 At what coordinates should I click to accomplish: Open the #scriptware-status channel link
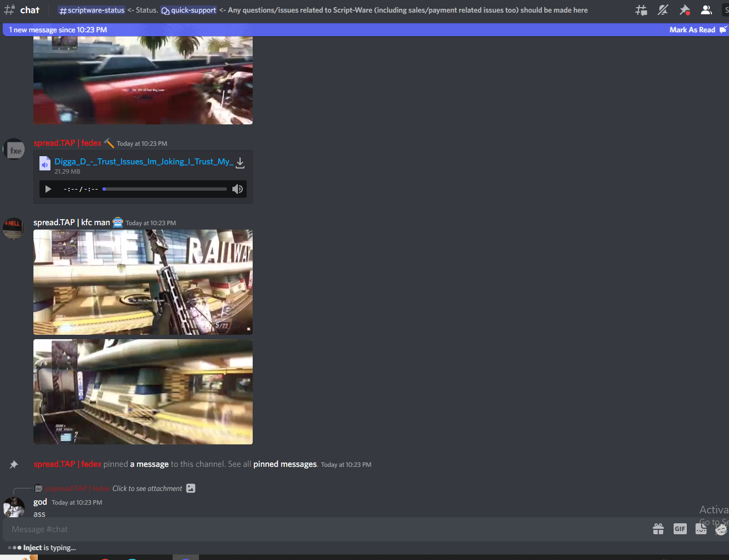tap(92, 10)
